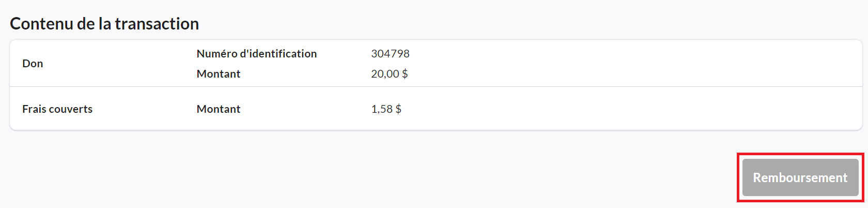Click the digits '20,00' in the Don amount
Viewport: 868px width, 208px height.
(x=384, y=74)
